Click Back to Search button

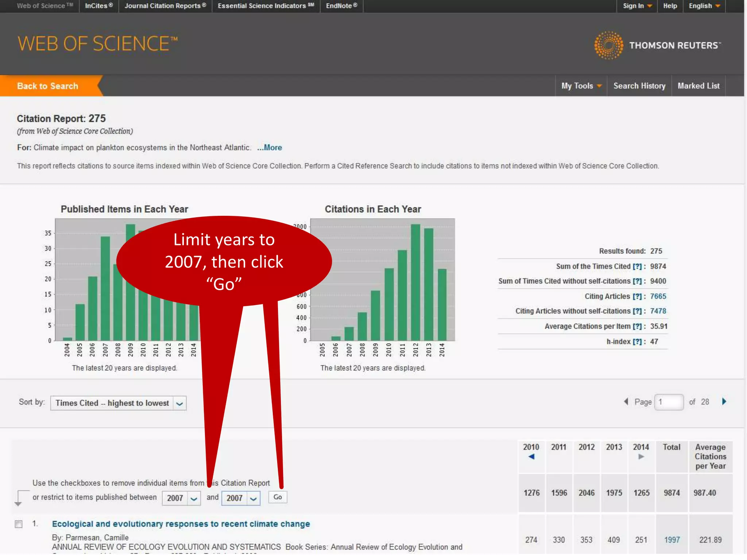pos(48,86)
